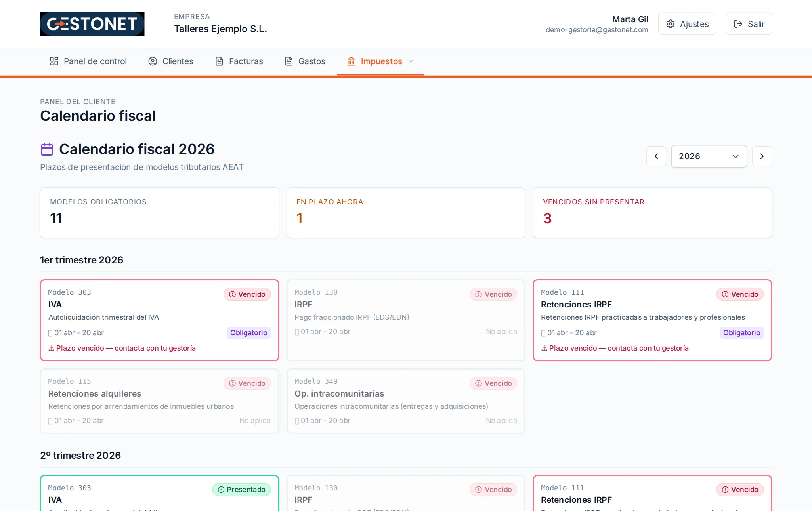Click the Talleres Ejemplo S.L. company name

[x=221, y=29]
